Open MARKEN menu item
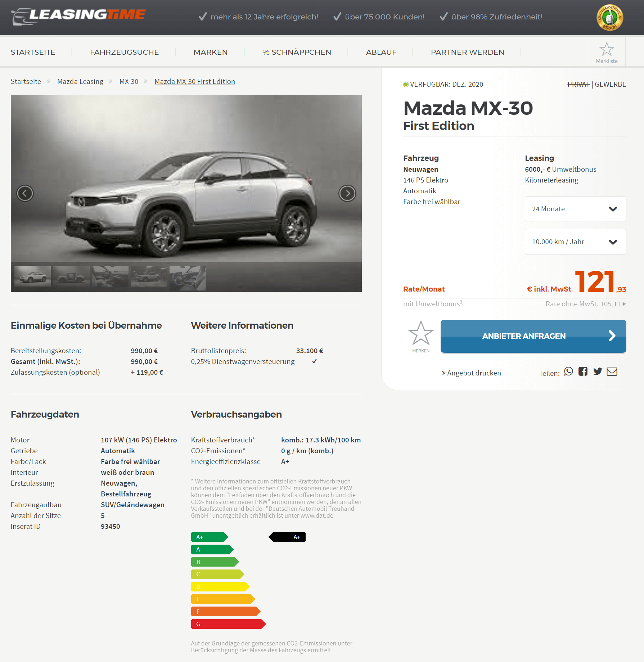The image size is (644, 662). tap(211, 52)
